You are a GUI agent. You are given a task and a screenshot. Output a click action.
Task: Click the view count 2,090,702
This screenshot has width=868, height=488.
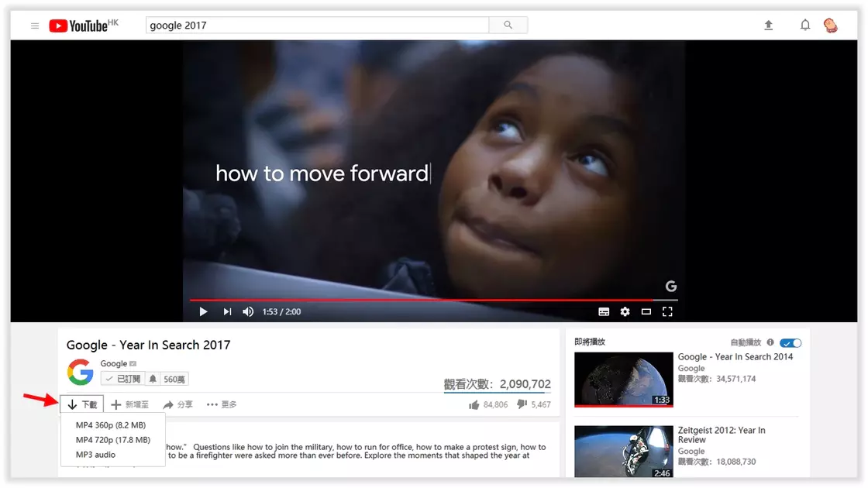coord(525,384)
